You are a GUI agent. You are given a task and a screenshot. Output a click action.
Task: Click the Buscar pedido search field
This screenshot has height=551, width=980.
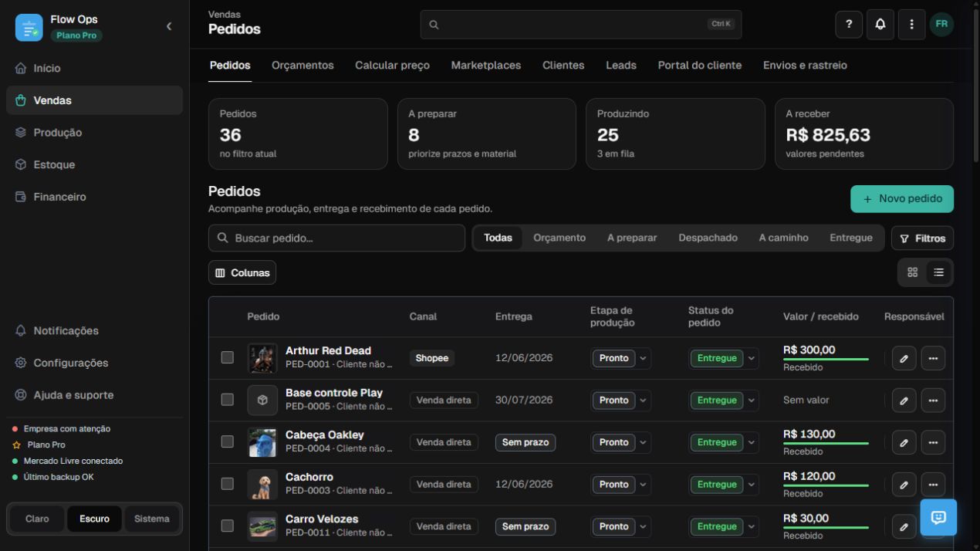pyautogui.click(x=336, y=238)
